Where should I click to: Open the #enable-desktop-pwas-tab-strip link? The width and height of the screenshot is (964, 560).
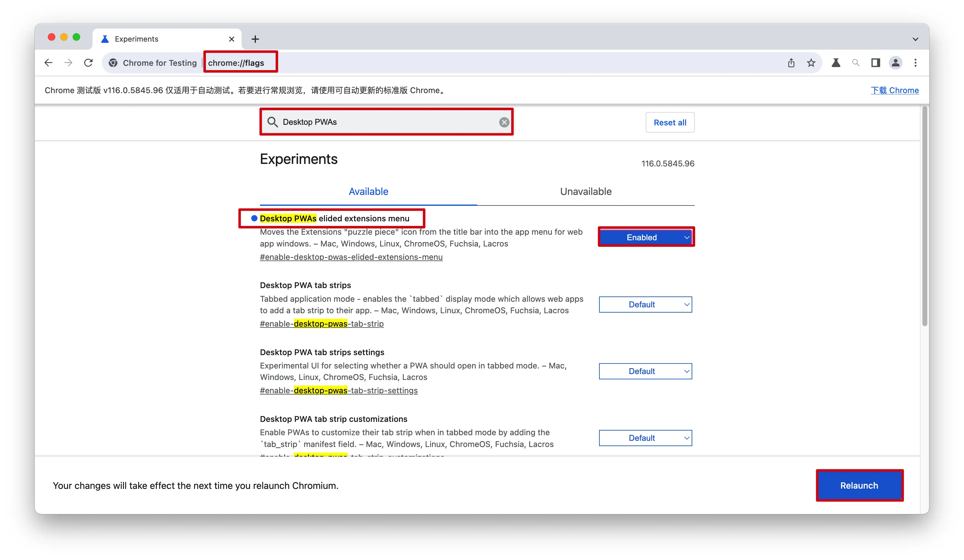point(322,324)
